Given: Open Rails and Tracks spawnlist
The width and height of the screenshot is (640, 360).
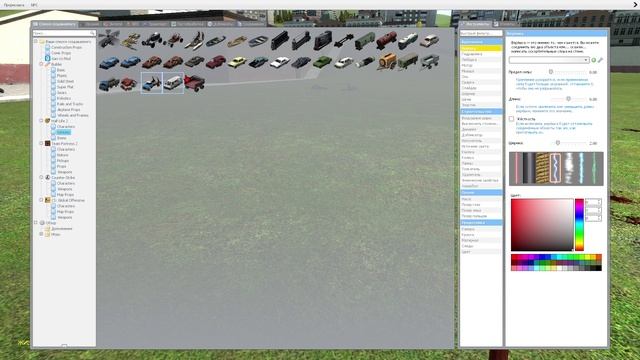Looking at the screenshot, I should click(70, 104).
